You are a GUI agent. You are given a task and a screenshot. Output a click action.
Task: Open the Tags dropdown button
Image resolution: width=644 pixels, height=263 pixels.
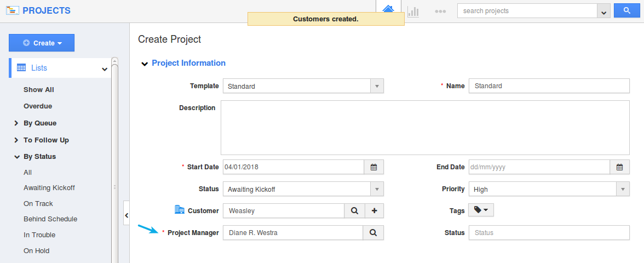481,210
